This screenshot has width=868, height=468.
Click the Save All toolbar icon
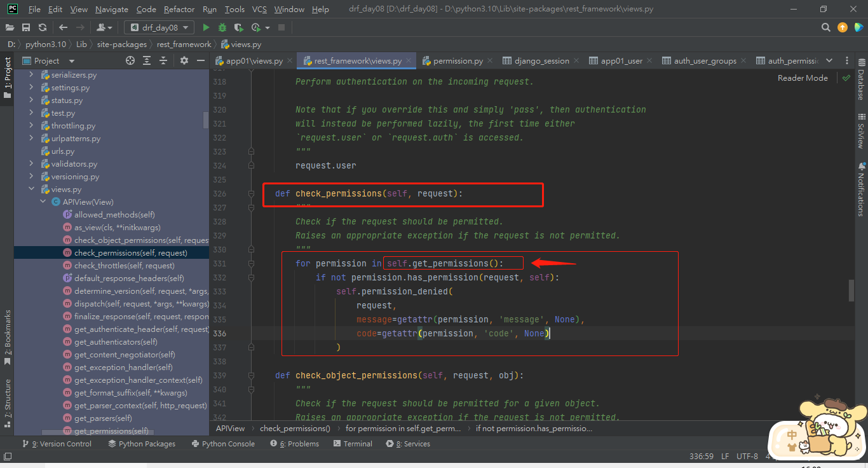(x=26, y=27)
